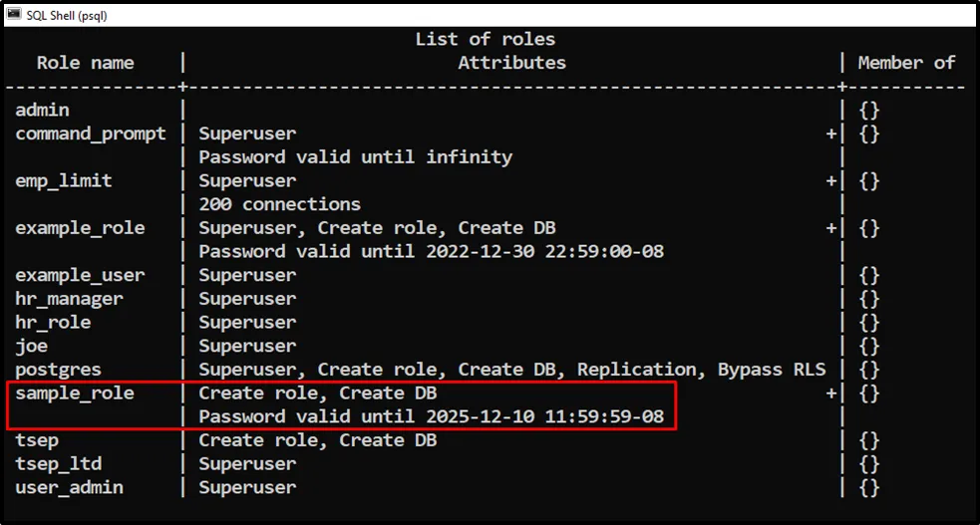
Task: Click the example_role role name
Action: click(80, 228)
